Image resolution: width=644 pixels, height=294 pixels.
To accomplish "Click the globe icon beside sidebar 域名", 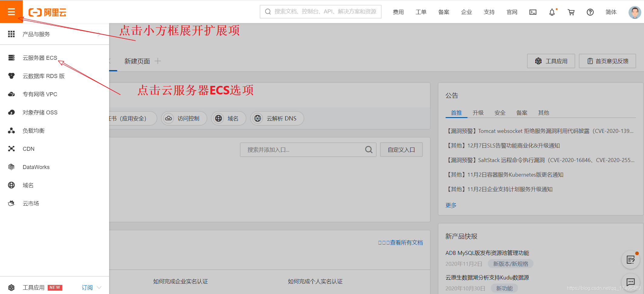I will coord(11,185).
